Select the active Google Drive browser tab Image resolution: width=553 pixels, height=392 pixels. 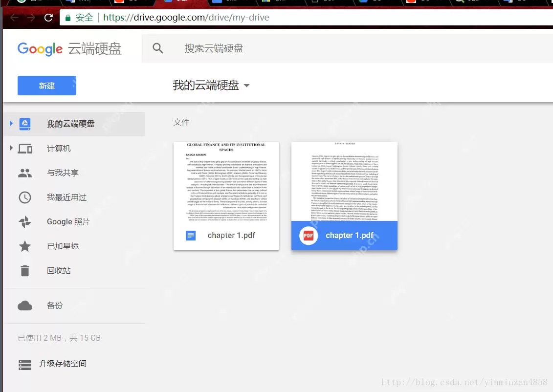pyautogui.click(x=181, y=3)
